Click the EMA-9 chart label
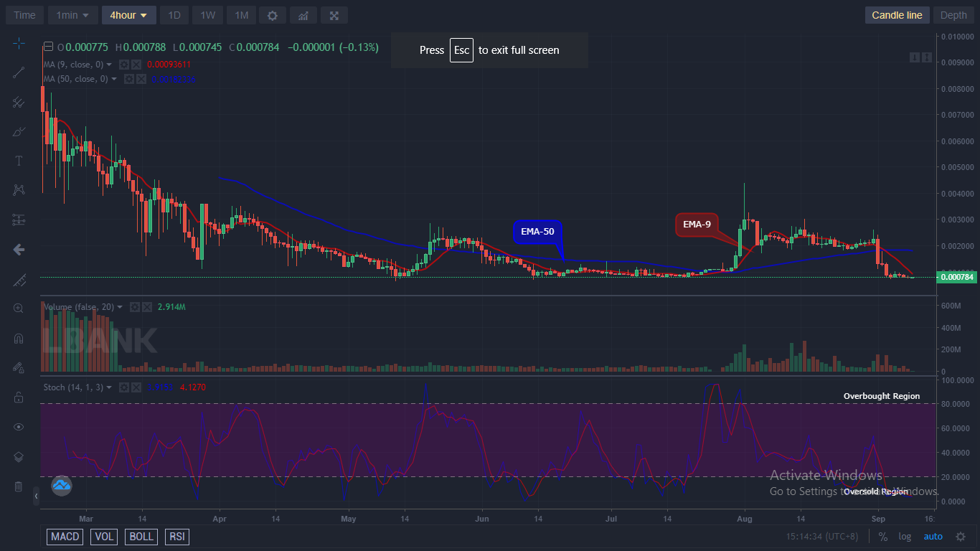The width and height of the screenshot is (980, 551). coord(697,225)
